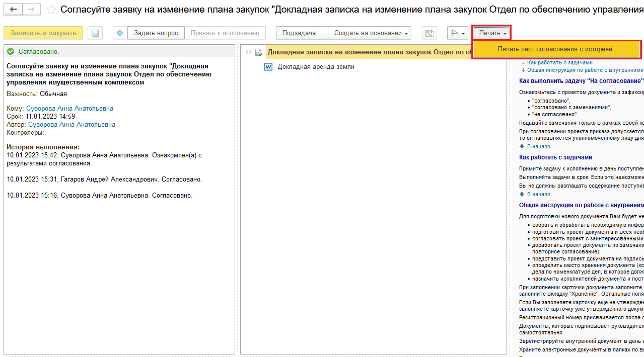Click the Задать вопрос button
Image resolution: width=644 pixels, height=357 pixels.
(x=156, y=33)
